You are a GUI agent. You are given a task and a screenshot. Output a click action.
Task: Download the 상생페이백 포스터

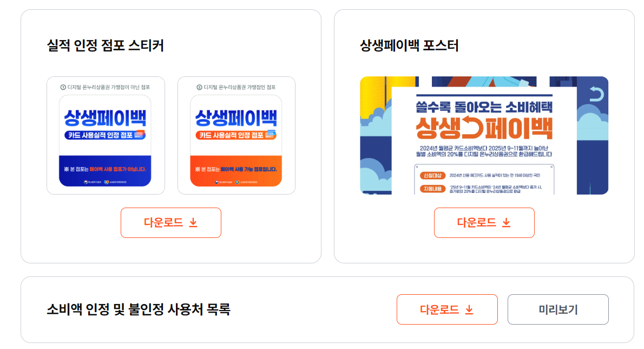coord(484,223)
